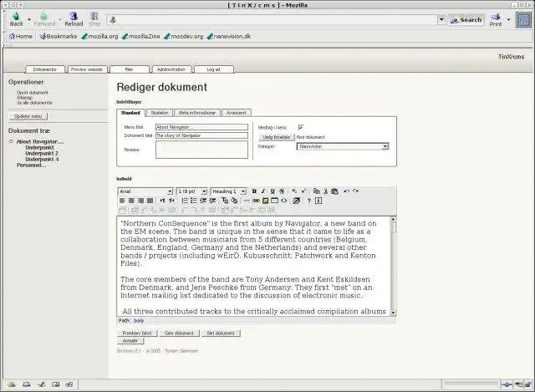
Task: Collapse the About Navigator tree node
Action: coord(11,141)
